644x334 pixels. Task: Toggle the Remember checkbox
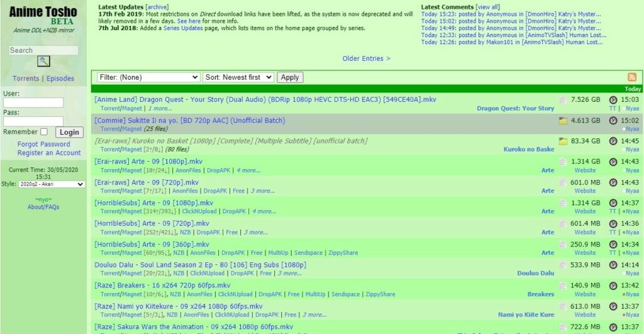[44, 132]
